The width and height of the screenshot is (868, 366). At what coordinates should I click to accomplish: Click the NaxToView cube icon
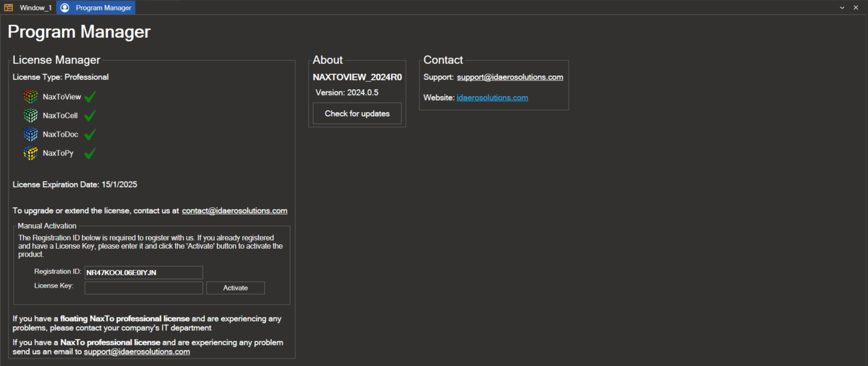30,97
